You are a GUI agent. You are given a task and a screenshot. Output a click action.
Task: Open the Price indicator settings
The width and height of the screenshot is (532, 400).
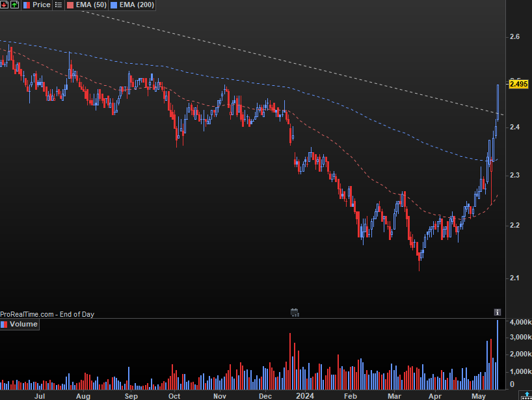click(36, 5)
